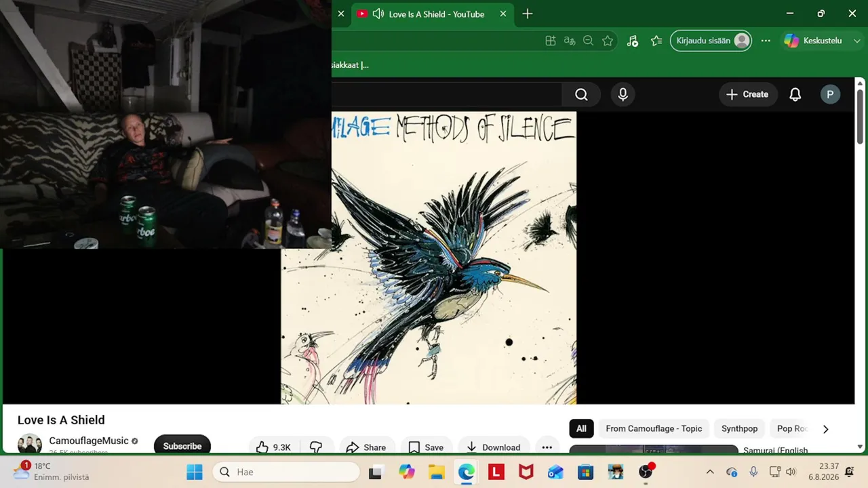Launch Copilot from the taskbar
This screenshot has height=488, width=868.
pyautogui.click(x=406, y=472)
